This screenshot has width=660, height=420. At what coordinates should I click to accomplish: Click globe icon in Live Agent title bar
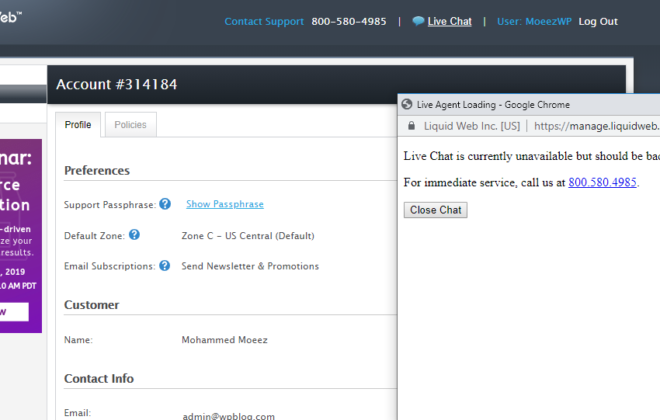click(x=407, y=104)
